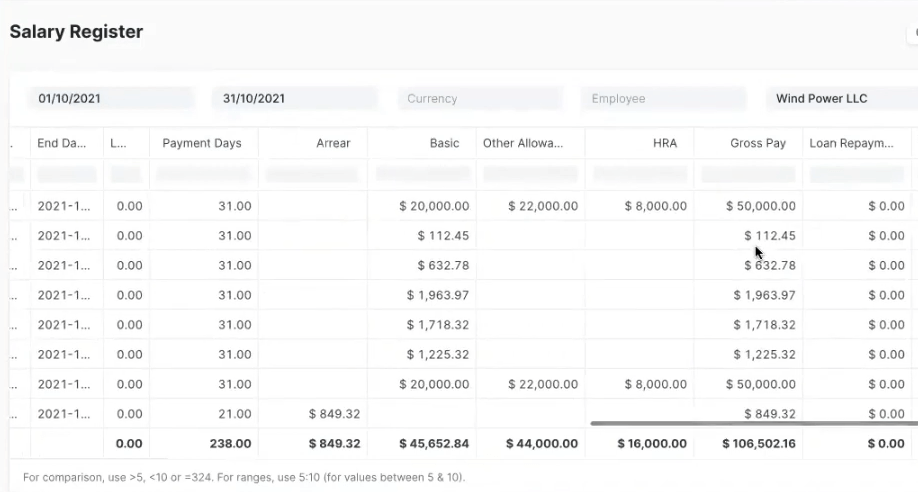The image size is (918, 492).
Task: Open the Wind Power LLC company field
Action: pyautogui.click(x=840, y=98)
